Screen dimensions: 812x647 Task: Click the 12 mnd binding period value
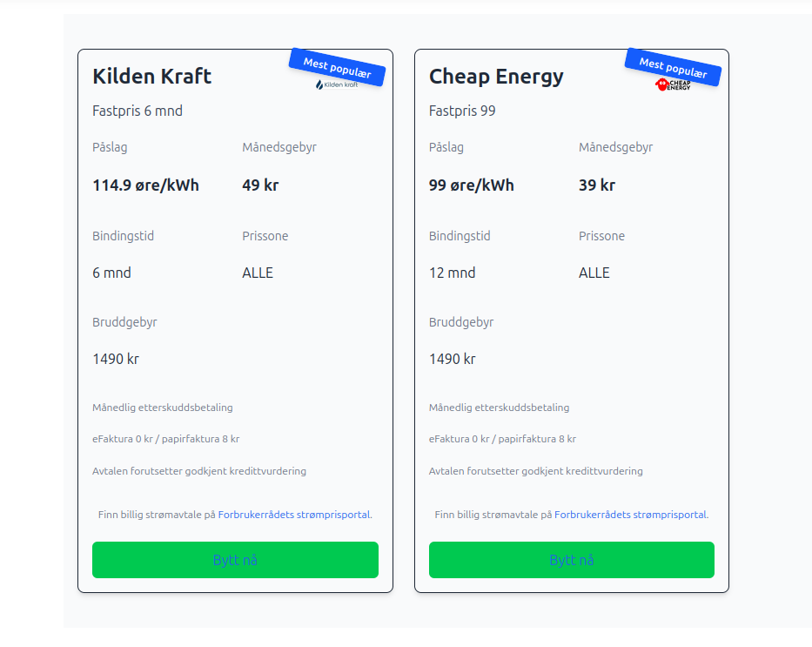coord(452,273)
